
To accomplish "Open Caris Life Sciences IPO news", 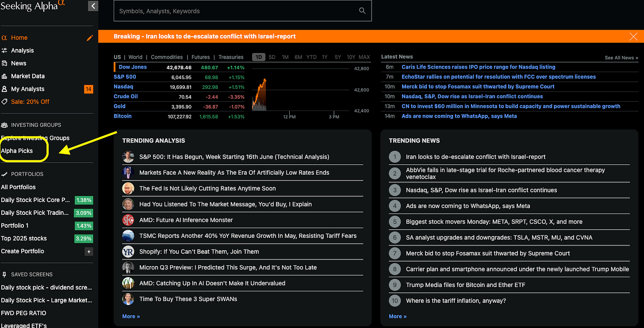I will [x=478, y=67].
